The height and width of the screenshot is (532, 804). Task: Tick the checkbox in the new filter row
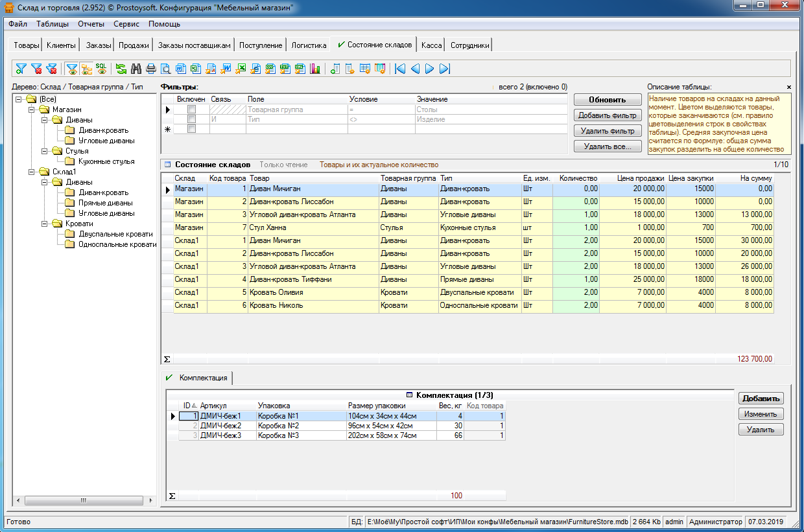tap(191, 130)
